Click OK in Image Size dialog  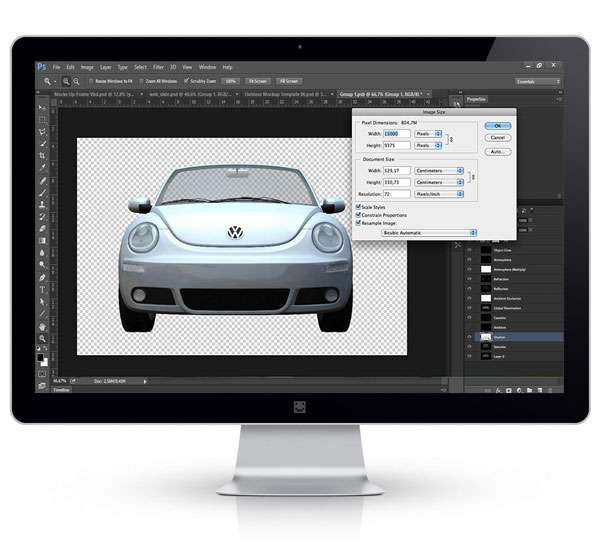(x=497, y=126)
